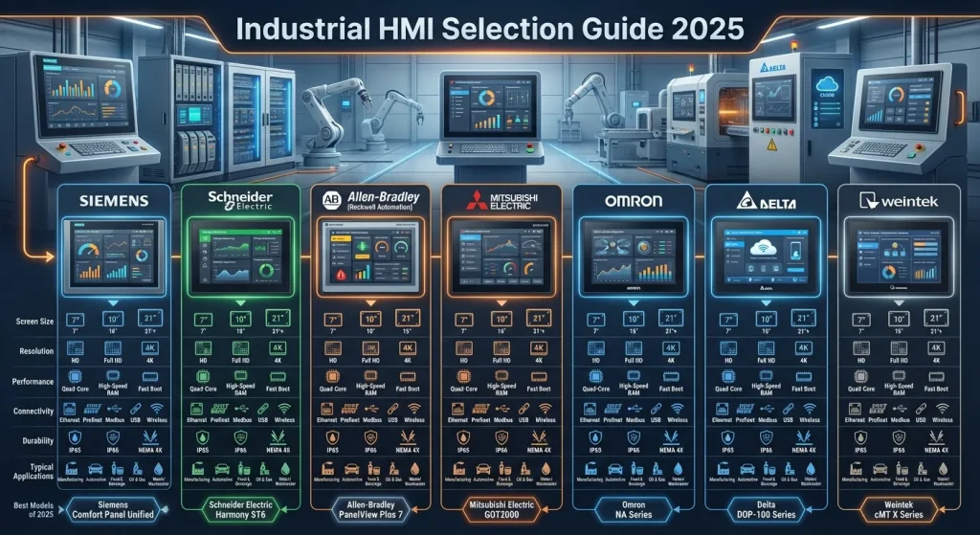
Task: Click the Allen-Bradley Rockwell Automation logo
Action: point(370,200)
